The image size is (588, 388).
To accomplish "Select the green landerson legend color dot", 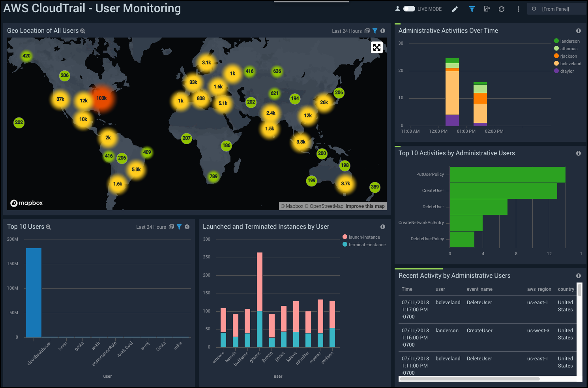I will pyautogui.click(x=556, y=41).
